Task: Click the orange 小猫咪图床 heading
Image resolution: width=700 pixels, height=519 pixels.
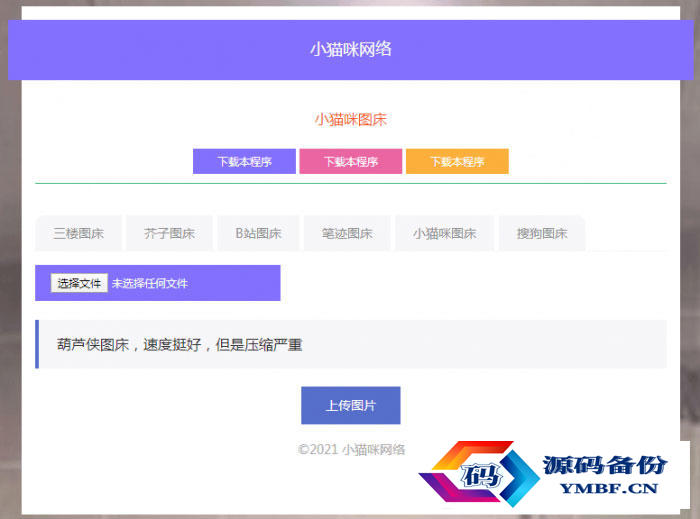Action: pyautogui.click(x=351, y=119)
